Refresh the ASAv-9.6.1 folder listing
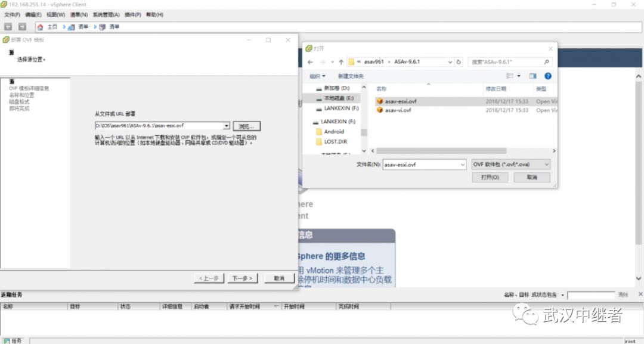Viewport: 644px width, 344px height. [x=459, y=62]
